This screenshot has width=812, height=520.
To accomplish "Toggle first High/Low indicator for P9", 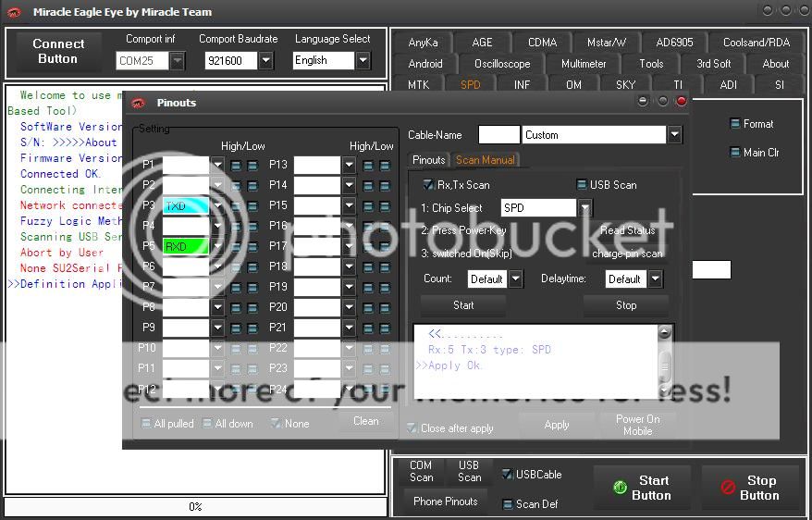I will [236, 328].
